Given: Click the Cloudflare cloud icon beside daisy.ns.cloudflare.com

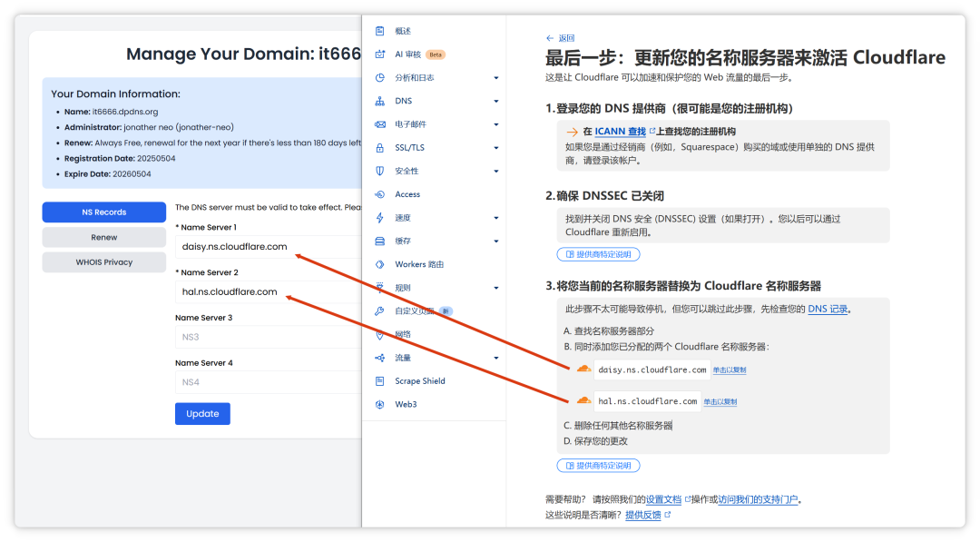Looking at the screenshot, I should [x=583, y=369].
